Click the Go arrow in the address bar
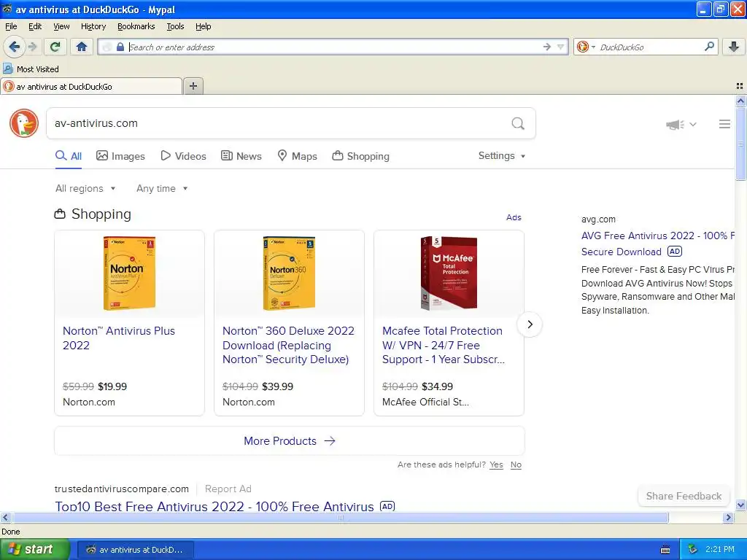This screenshot has width=747, height=560. click(x=547, y=47)
